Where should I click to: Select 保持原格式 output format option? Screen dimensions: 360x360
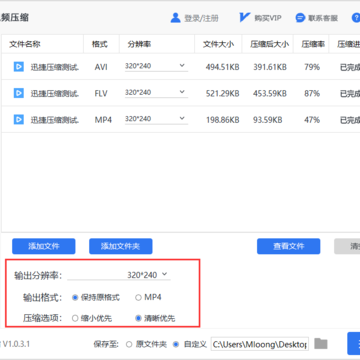[x=96, y=297]
